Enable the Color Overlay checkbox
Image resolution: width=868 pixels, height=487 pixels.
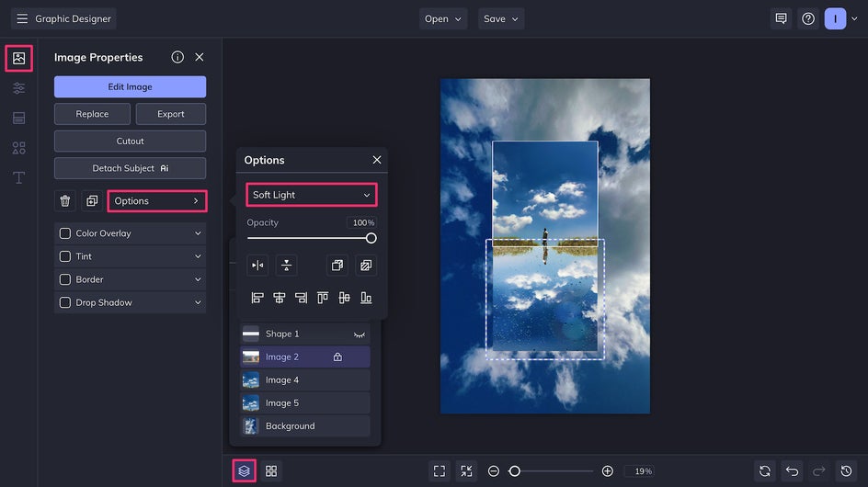[x=65, y=233]
